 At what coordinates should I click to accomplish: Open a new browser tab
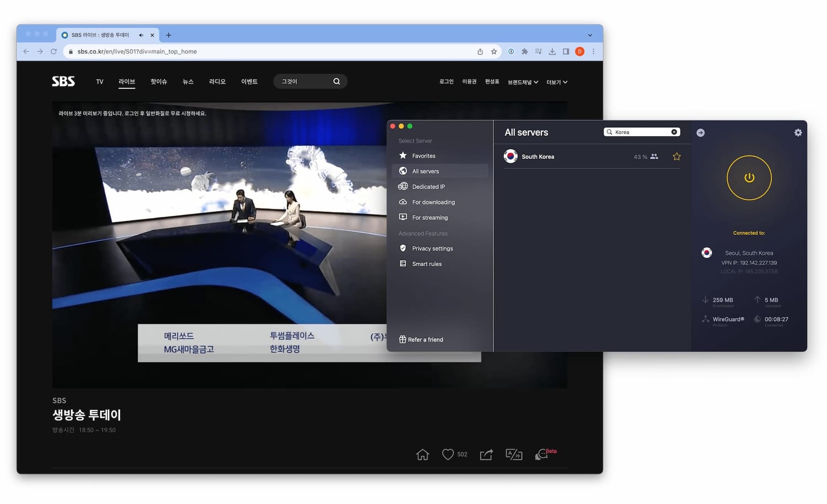[x=169, y=35]
